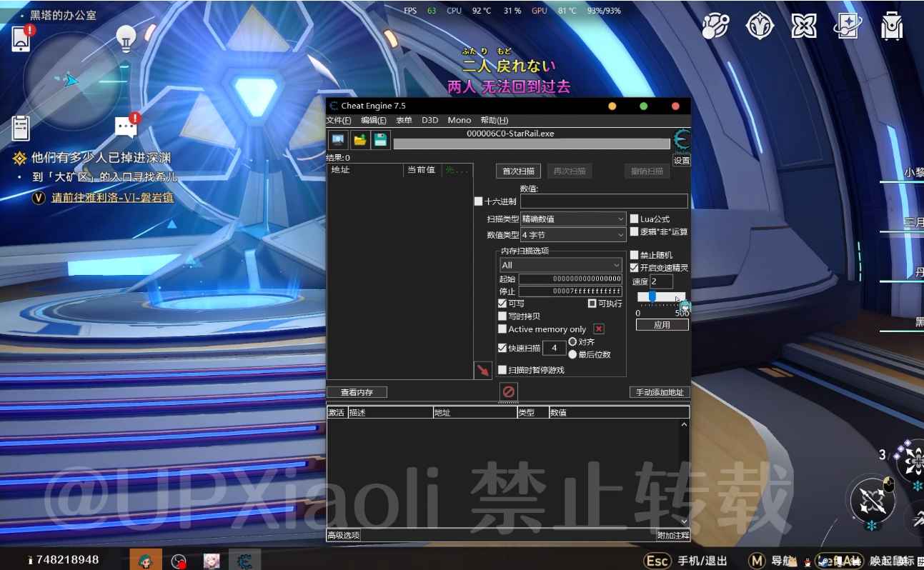Screen dimensions: 924x570
Task: Open the phone icon in game HUD
Action: tap(21, 38)
